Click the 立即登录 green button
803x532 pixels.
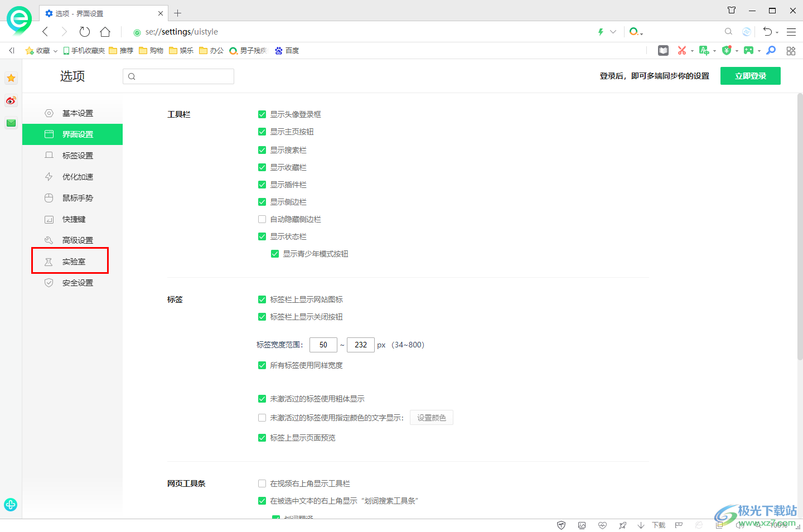[751, 76]
